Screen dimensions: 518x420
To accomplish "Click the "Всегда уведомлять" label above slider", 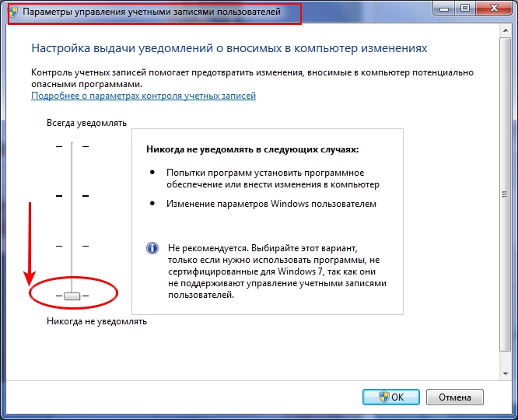I will pos(86,123).
